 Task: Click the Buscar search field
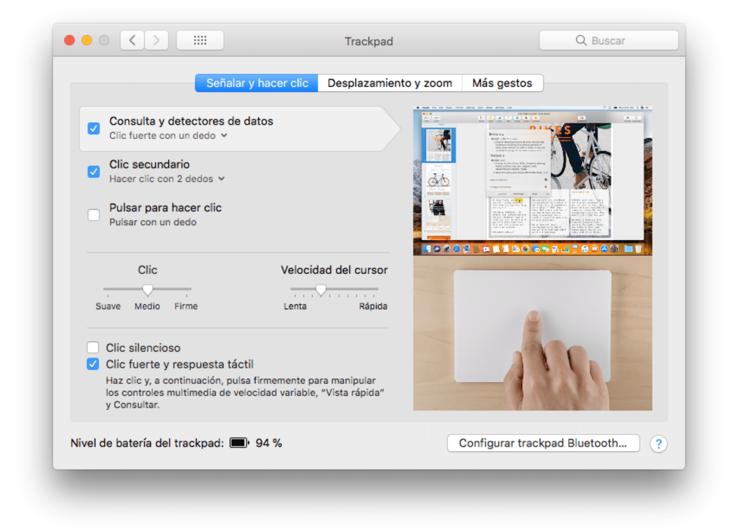[x=609, y=40]
